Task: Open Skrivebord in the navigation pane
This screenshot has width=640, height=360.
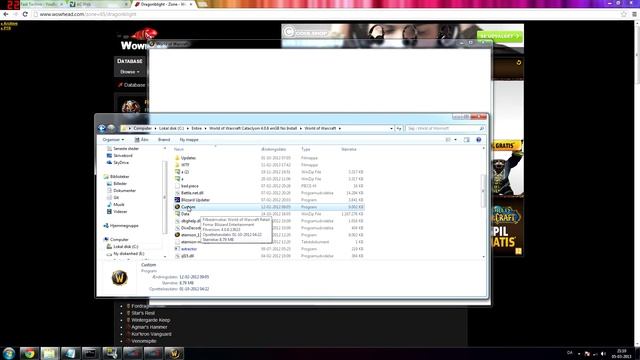Action: coord(122,156)
